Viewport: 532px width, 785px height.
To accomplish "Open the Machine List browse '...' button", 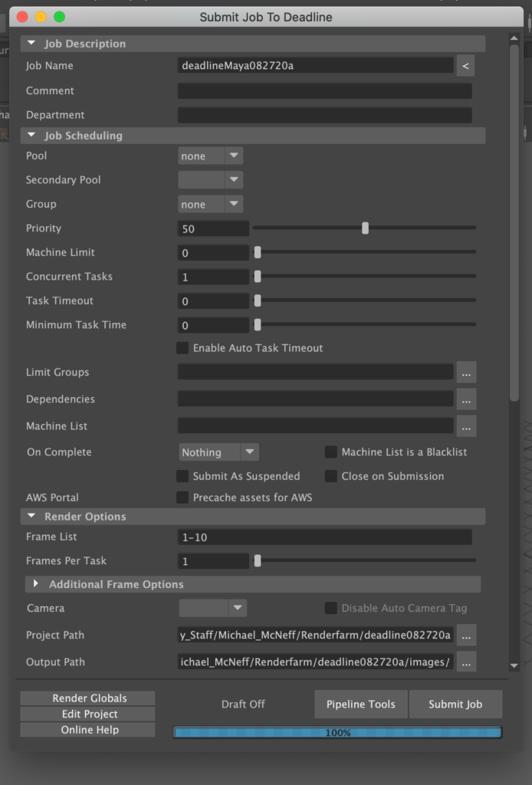I will click(466, 426).
